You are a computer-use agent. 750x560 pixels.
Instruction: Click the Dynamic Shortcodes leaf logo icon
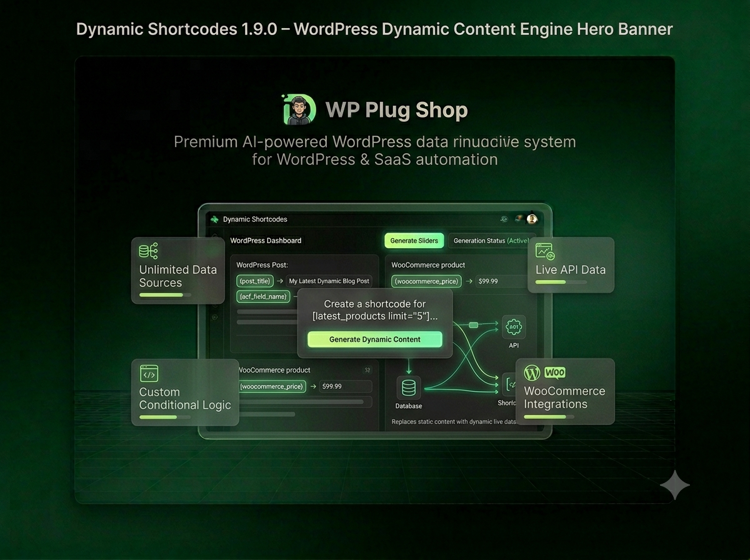(x=215, y=219)
